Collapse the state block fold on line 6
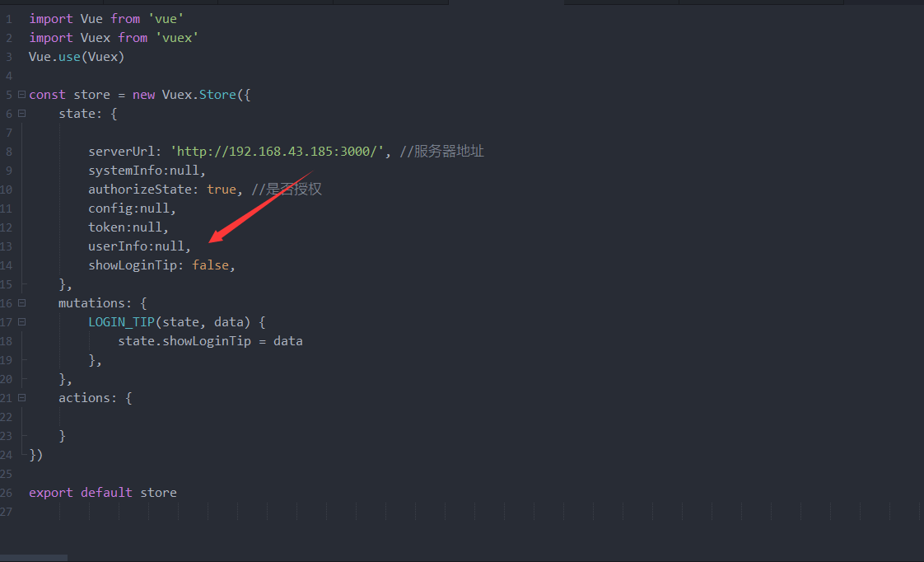This screenshot has height=562, width=924. 21,113
